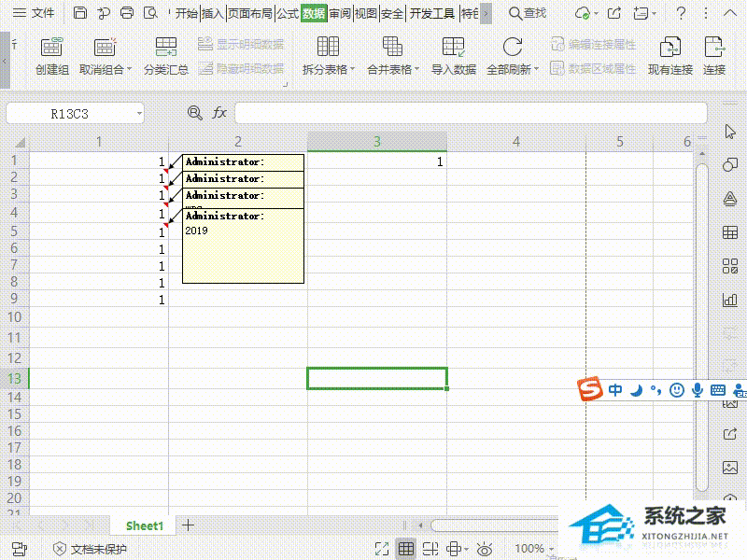Switch to the 页面布局 tab
Image resolution: width=747 pixels, height=560 pixels.
point(250,13)
